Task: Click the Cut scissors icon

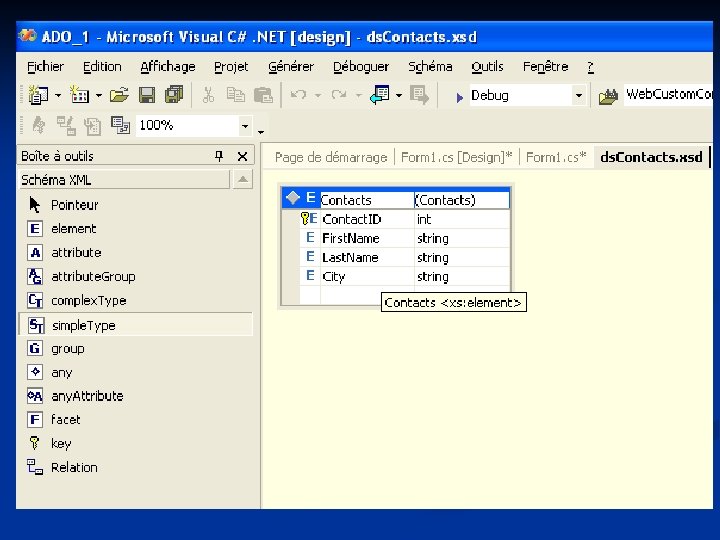Action: 208,95
